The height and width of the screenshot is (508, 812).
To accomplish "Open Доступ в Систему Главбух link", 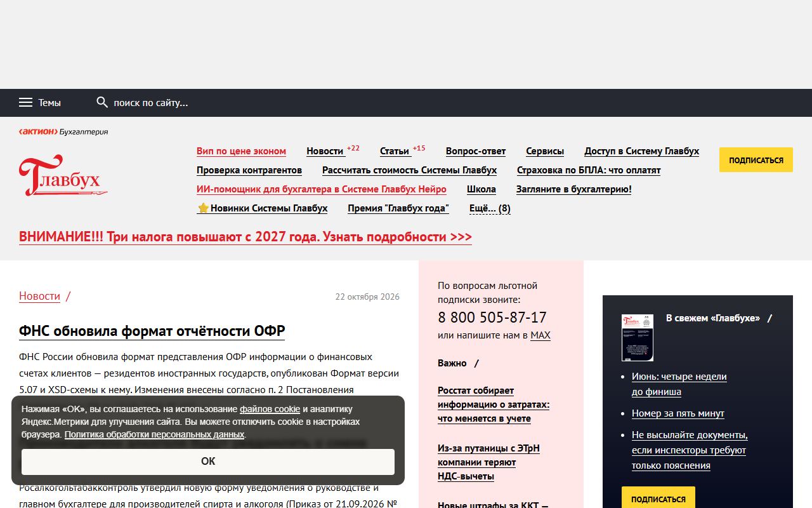I will coord(642,151).
